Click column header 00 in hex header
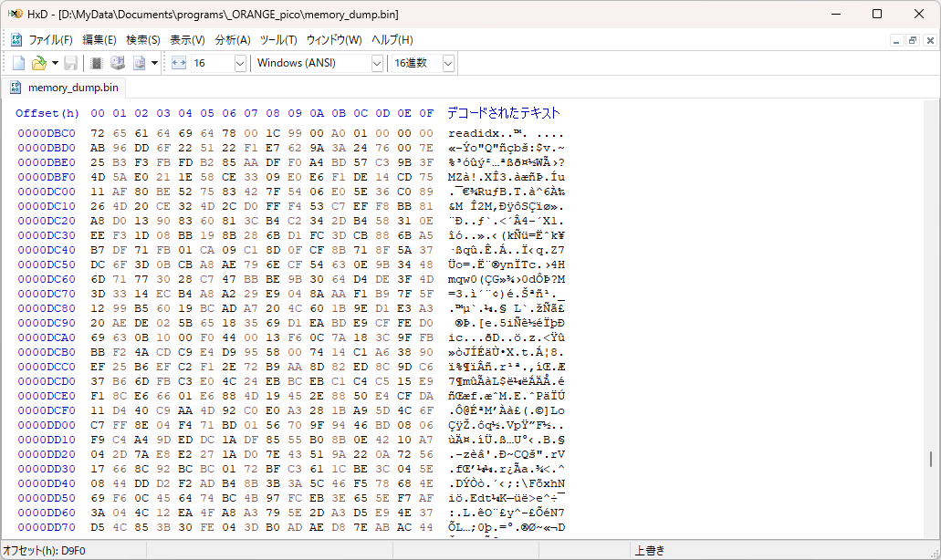This screenshot has height=560, width=941. coord(98,113)
